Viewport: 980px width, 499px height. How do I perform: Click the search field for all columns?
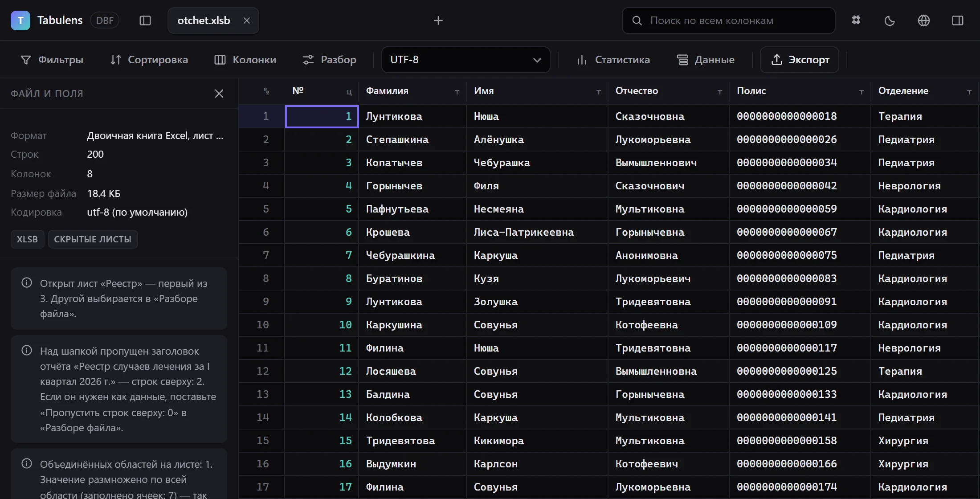coord(728,20)
